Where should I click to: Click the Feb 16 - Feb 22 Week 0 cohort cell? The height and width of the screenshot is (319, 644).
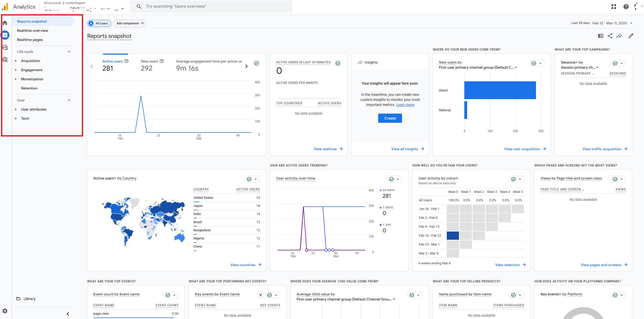[453, 236]
